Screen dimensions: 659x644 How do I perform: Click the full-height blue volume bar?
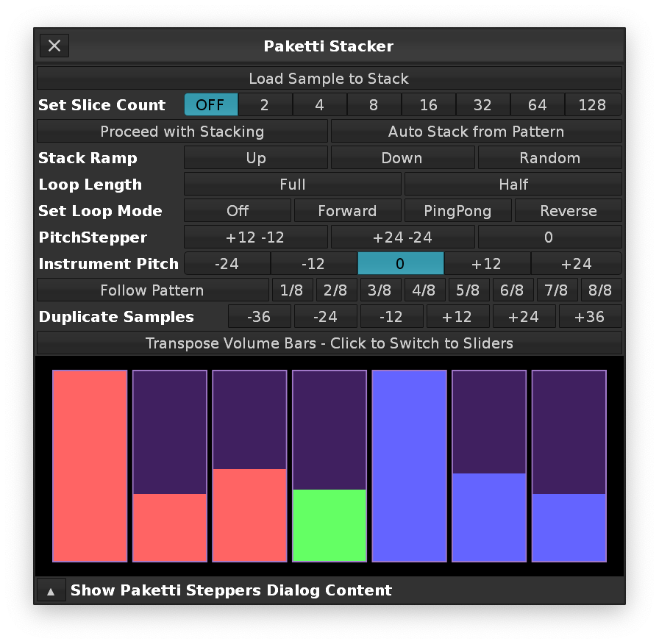409,466
